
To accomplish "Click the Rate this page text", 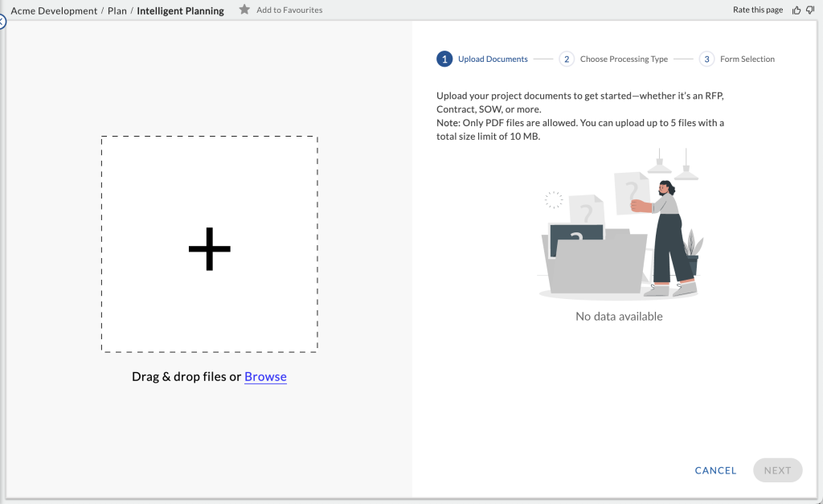I will (757, 10).
